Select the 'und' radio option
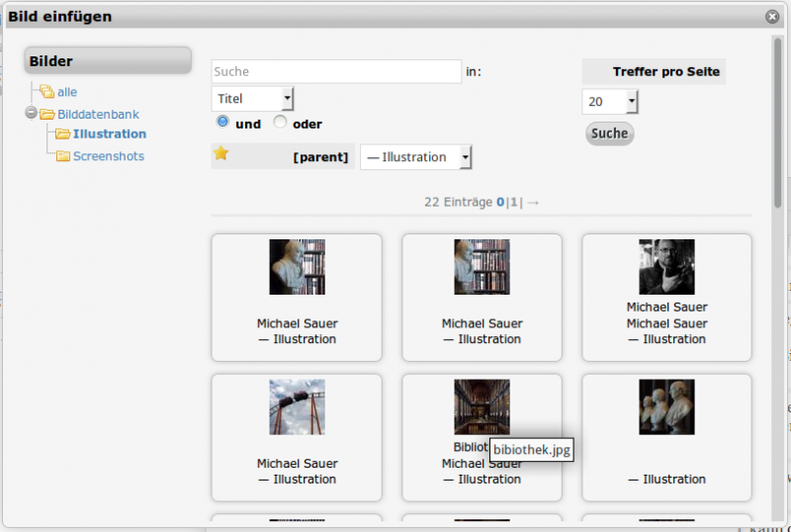 (x=222, y=122)
